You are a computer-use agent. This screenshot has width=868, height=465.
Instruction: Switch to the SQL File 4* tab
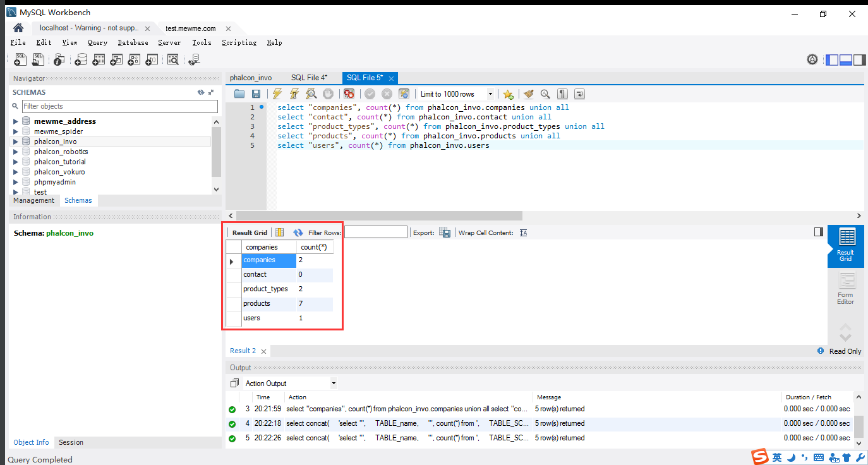[309, 78]
